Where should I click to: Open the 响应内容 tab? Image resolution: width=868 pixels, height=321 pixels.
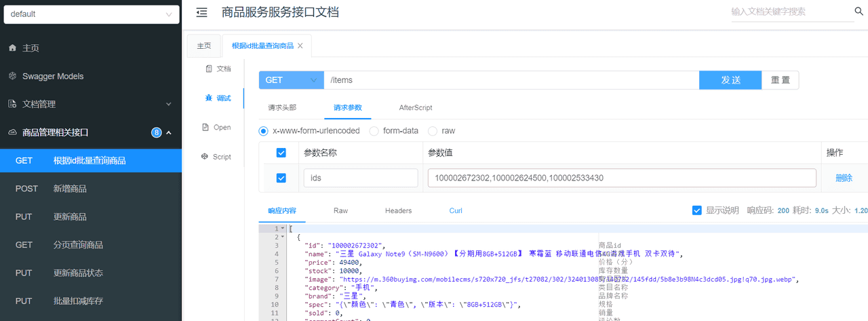point(282,210)
